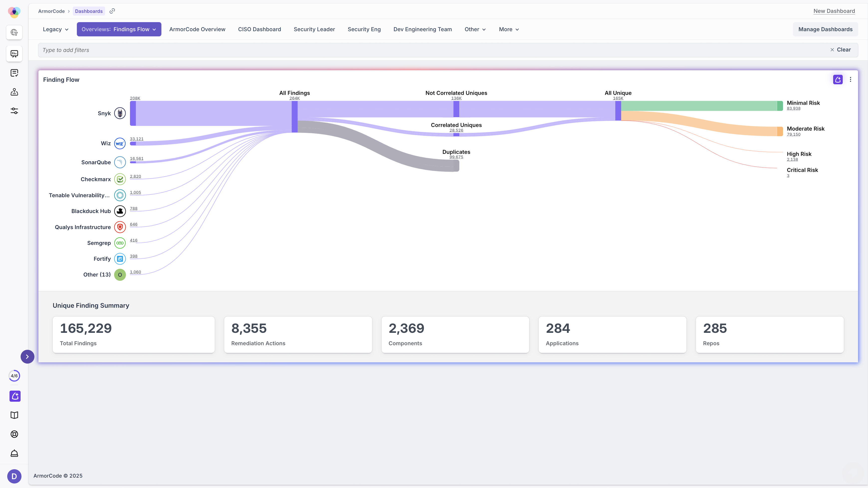The image size is (868, 488).
Task: Click the Correlated Uniques label
Action: coord(456,125)
